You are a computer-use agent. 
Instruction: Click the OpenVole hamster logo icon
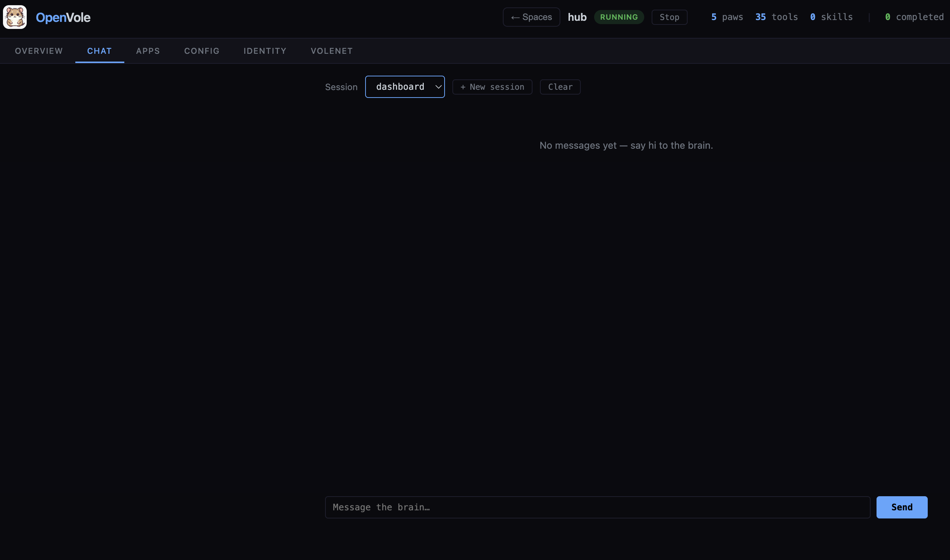point(15,17)
